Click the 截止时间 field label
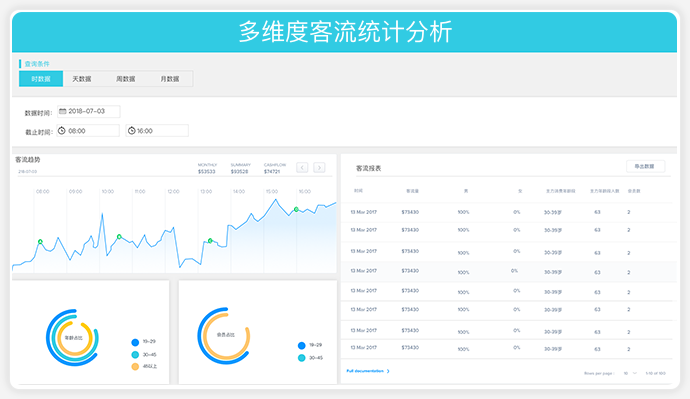The image size is (690, 399). coord(39,132)
